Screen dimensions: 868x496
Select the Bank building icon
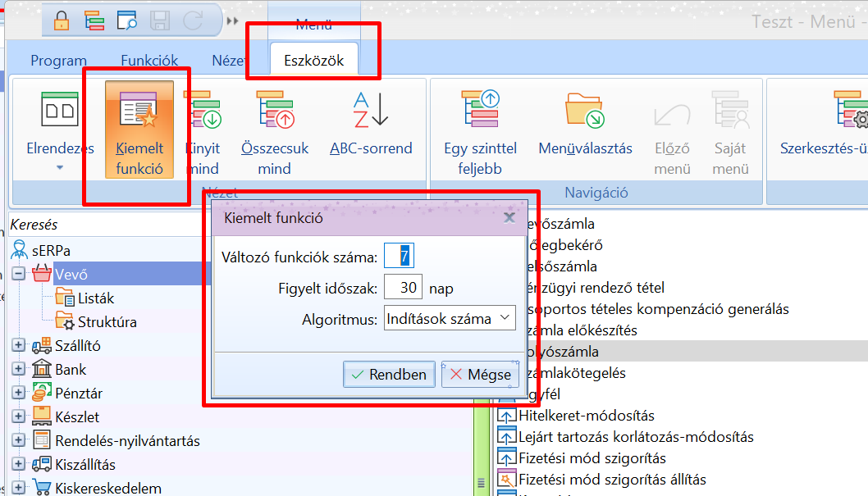coord(42,368)
